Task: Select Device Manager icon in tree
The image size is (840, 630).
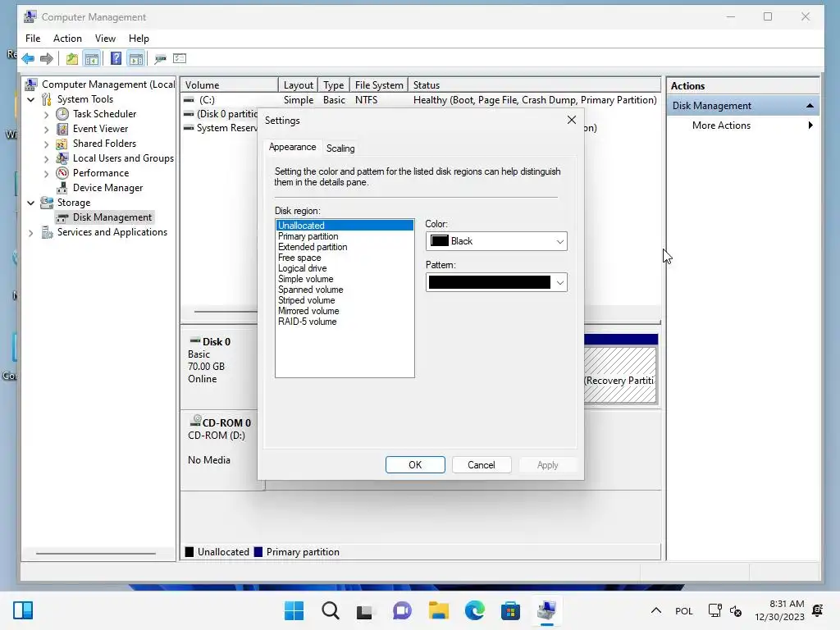Action: pyautogui.click(x=62, y=188)
